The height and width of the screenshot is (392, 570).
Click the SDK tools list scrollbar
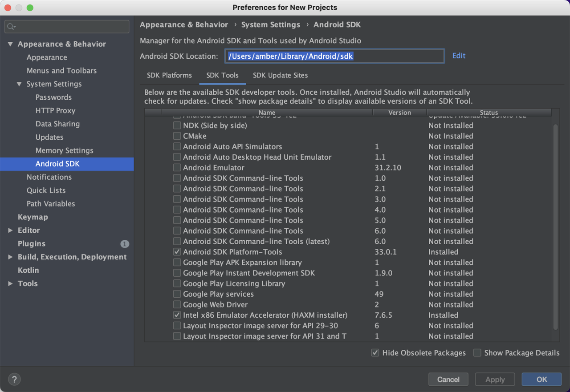click(x=555, y=227)
